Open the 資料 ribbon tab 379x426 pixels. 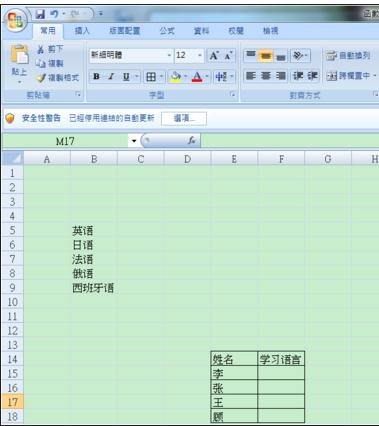click(x=201, y=31)
